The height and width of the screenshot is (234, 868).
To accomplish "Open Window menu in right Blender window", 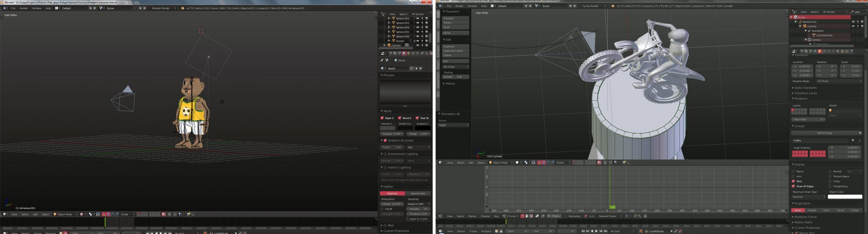I will (x=472, y=6).
